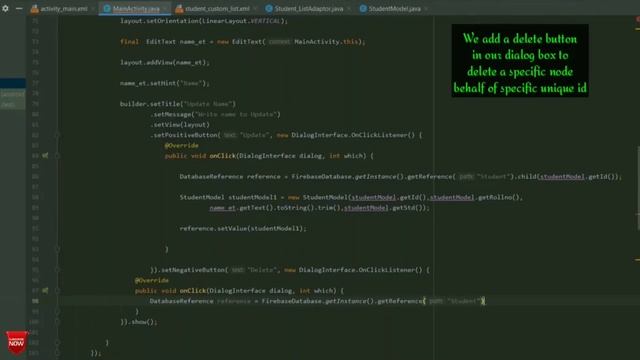Open the project panel settings gear
Viewport: 640px width, 360px height.
5,8
